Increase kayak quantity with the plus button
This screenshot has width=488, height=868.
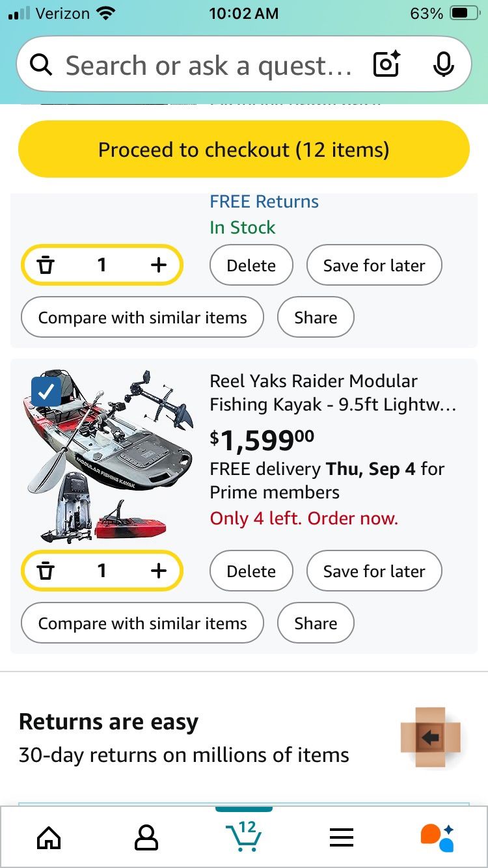[158, 571]
